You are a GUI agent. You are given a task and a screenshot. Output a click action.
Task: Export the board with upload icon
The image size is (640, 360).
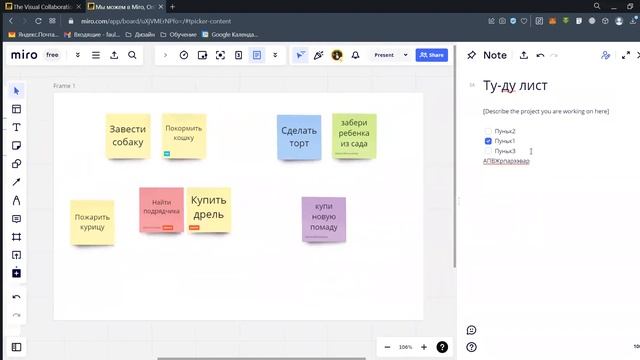[x=114, y=55]
